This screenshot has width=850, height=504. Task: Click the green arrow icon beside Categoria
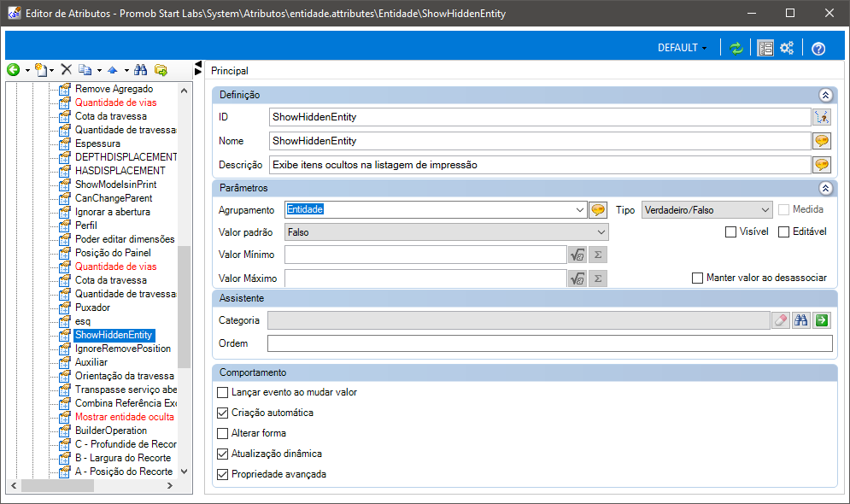[822, 320]
